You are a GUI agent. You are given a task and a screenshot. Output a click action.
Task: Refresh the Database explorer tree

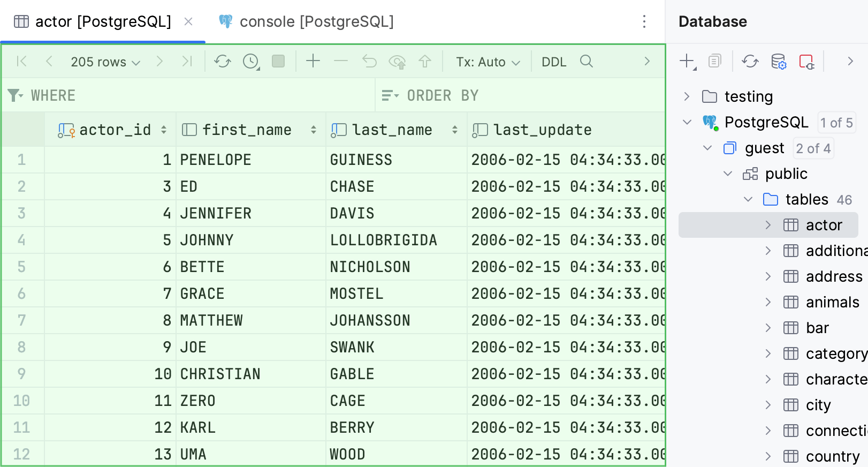pyautogui.click(x=750, y=61)
